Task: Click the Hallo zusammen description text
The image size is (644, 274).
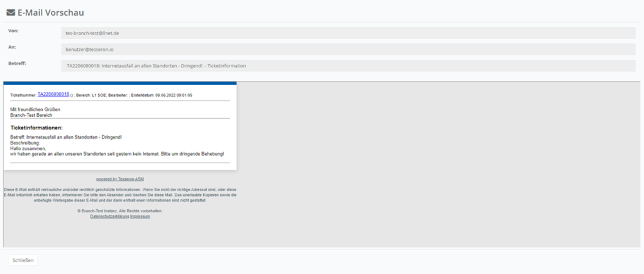Action: click(28, 148)
